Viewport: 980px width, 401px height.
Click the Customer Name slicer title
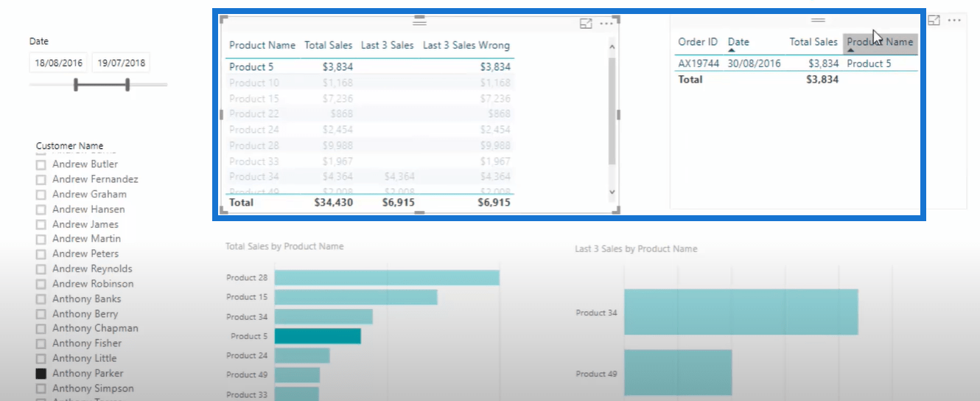(x=69, y=146)
